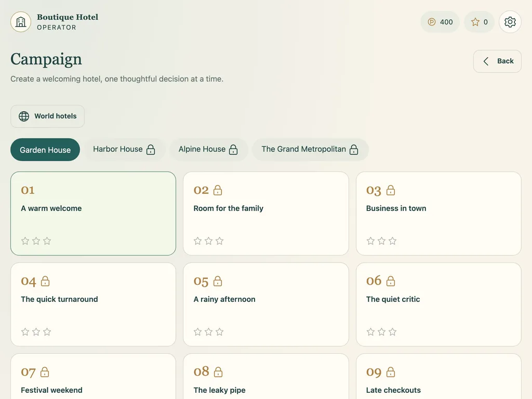
Task: Click the lock icon on level 06
Action: (391, 281)
